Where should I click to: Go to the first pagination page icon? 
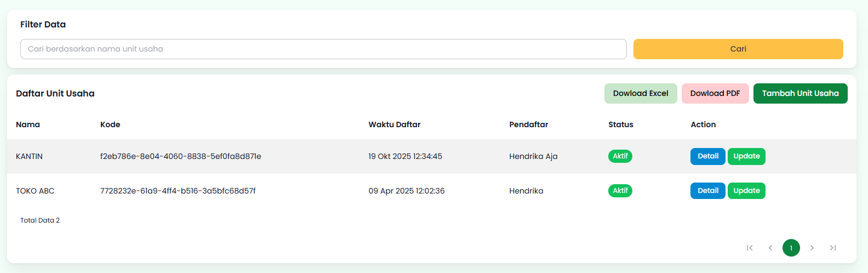coord(750,248)
